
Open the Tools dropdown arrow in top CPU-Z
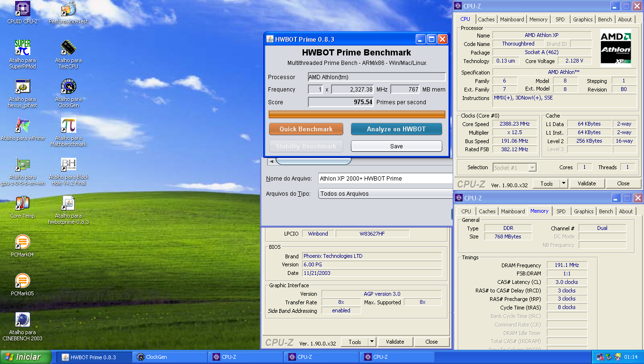click(x=563, y=183)
